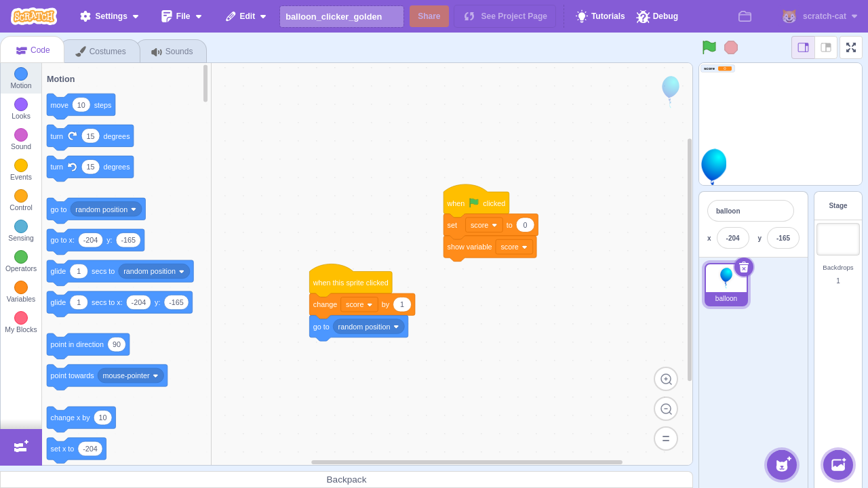
Task: Open score dropdown in show variable block
Action: click(514, 247)
